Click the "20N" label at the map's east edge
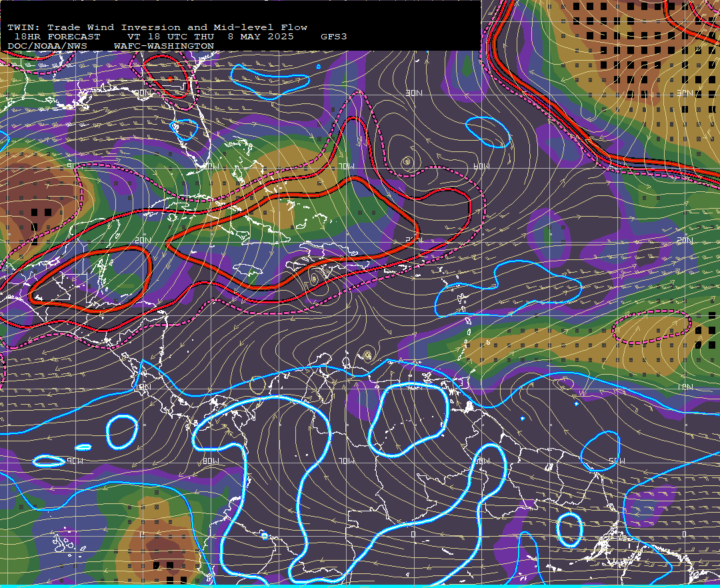The width and height of the screenshot is (720, 588). coord(685,241)
